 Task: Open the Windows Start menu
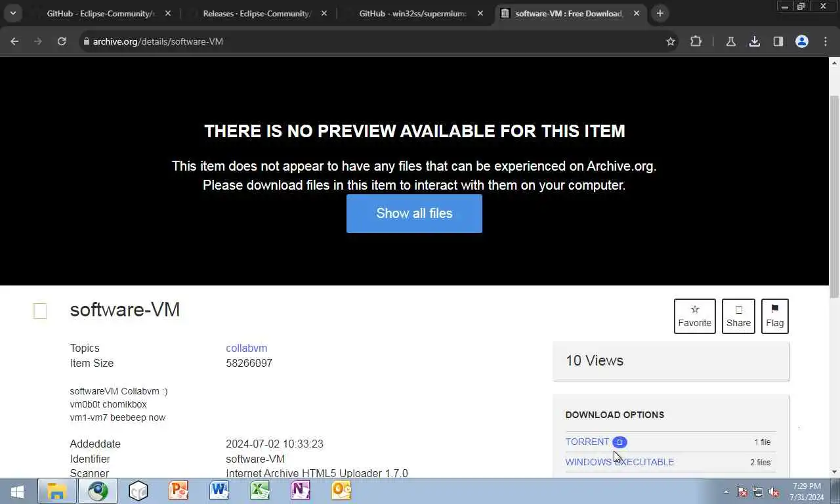[18, 491]
